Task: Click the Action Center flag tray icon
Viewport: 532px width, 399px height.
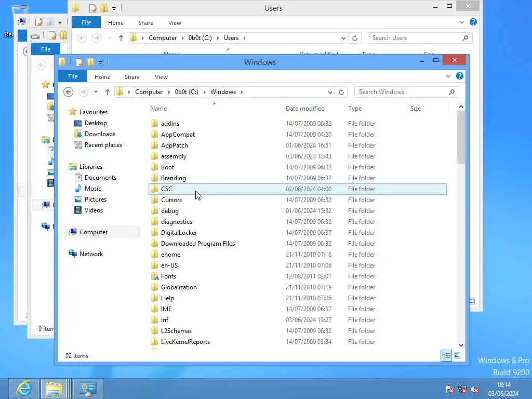Action: click(450, 389)
